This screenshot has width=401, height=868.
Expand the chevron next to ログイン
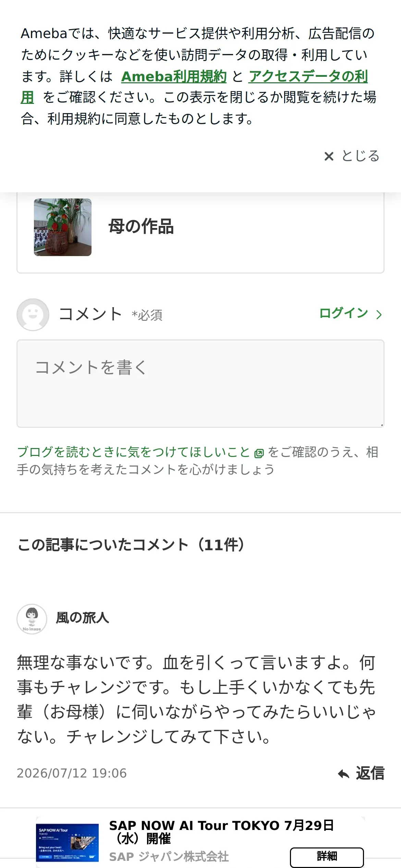[x=379, y=314]
